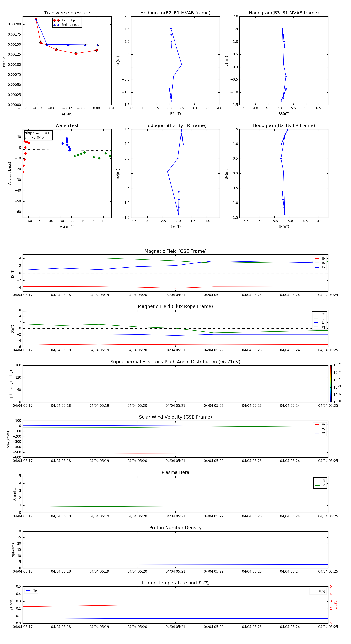
Task: Click the βp entry in Plasma Beta legend
Action: click(x=320, y=480)
